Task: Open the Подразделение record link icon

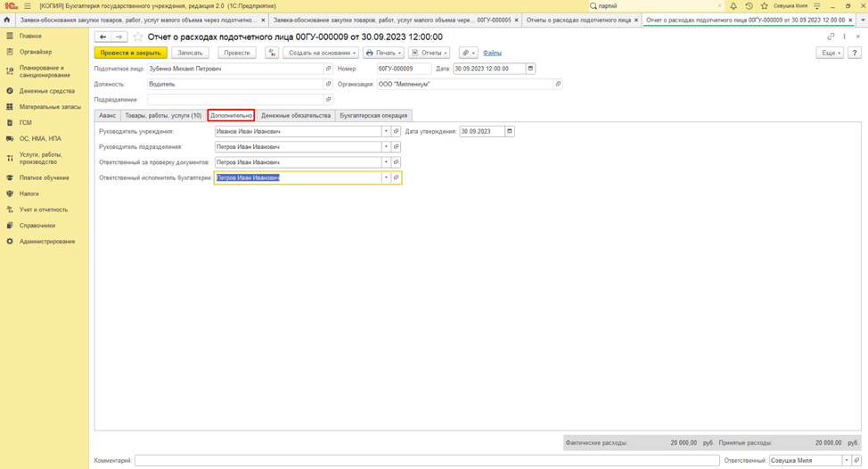Action: click(328, 100)
